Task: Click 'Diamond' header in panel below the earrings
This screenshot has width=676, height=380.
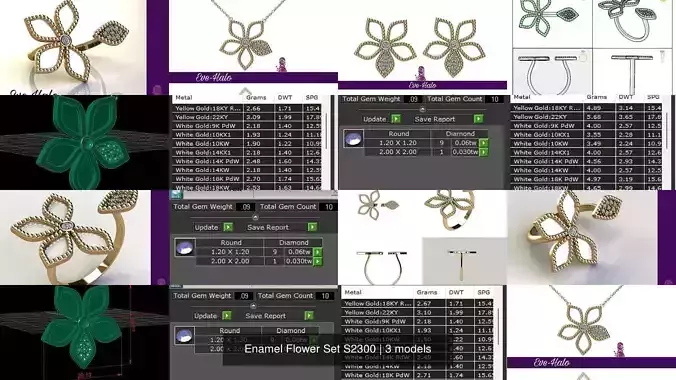Action: coord(460,134)
